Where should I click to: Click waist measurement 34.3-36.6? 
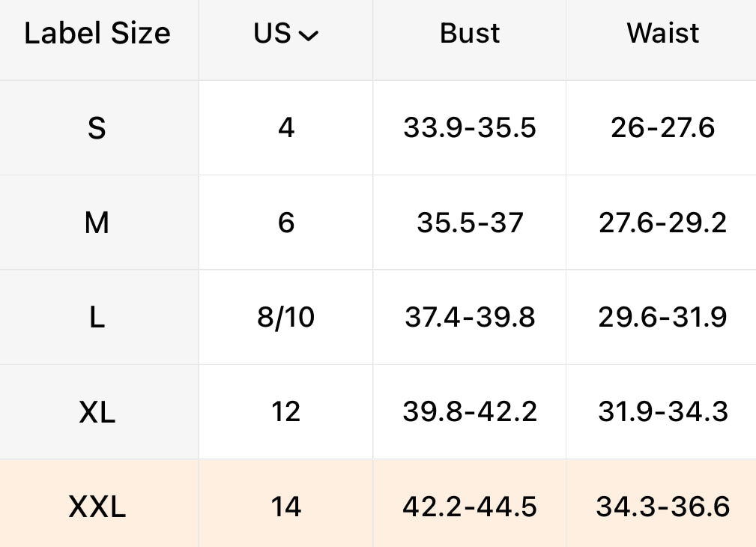coord(663,507)
